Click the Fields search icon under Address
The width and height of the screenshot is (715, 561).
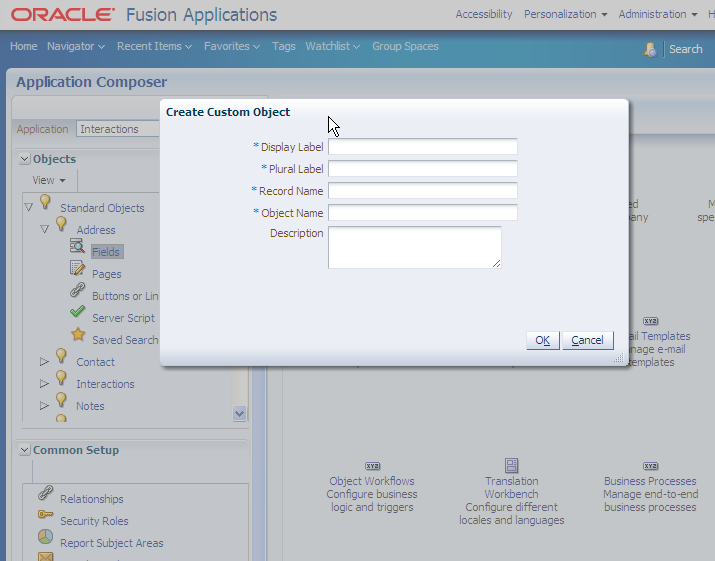tap(78, 246)
